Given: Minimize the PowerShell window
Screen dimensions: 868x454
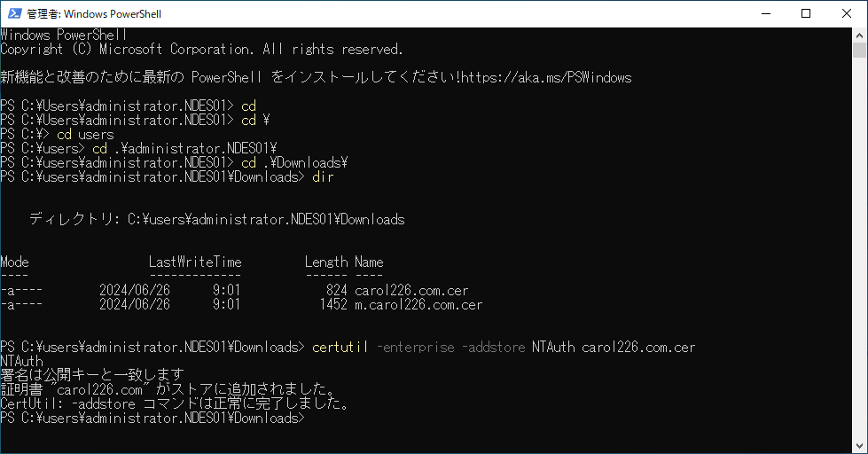Looking at the screenshot, I should click(766, 13).
